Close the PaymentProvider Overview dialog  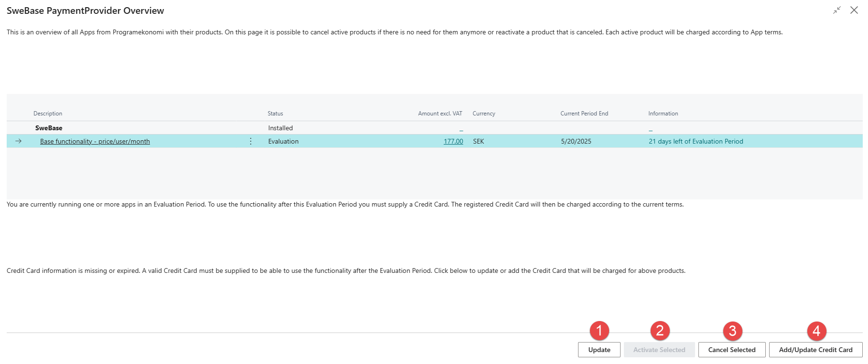(x=854, y=10)
